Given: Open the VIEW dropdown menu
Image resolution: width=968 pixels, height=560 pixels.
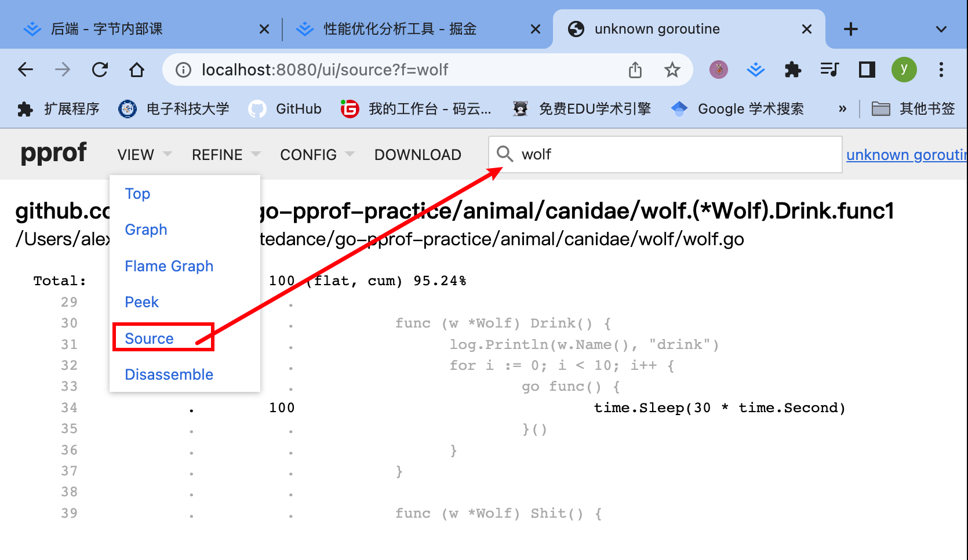Looking at the screenshot, I should click(144, 155).
